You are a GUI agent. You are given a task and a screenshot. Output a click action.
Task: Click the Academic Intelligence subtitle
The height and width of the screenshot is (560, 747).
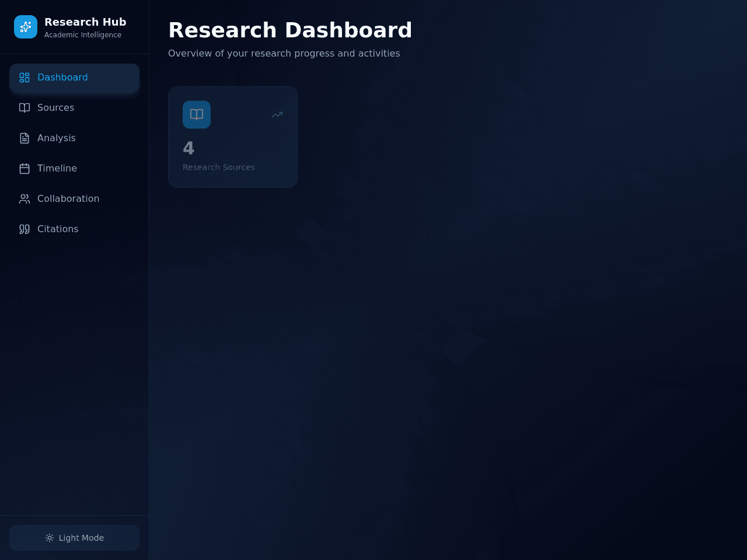point(83,35)
